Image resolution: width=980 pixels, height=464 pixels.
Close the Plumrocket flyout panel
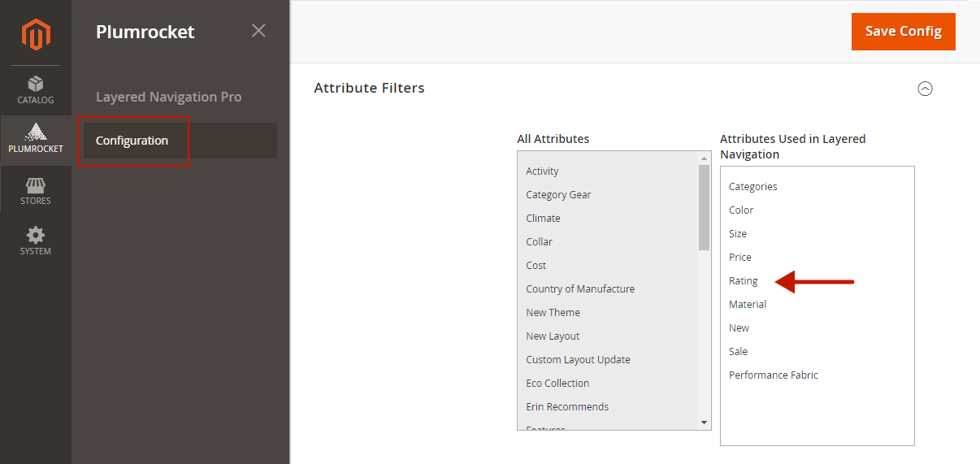click(258, 31)
